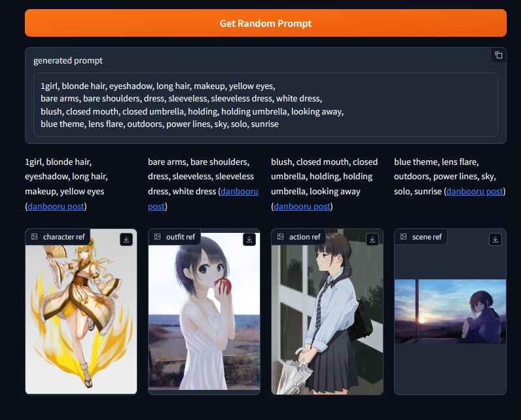Image resolution: width=521 pixels, height=420 pixels.
Task: Open danbooru post link for scene tags
Action: (475, 191)
